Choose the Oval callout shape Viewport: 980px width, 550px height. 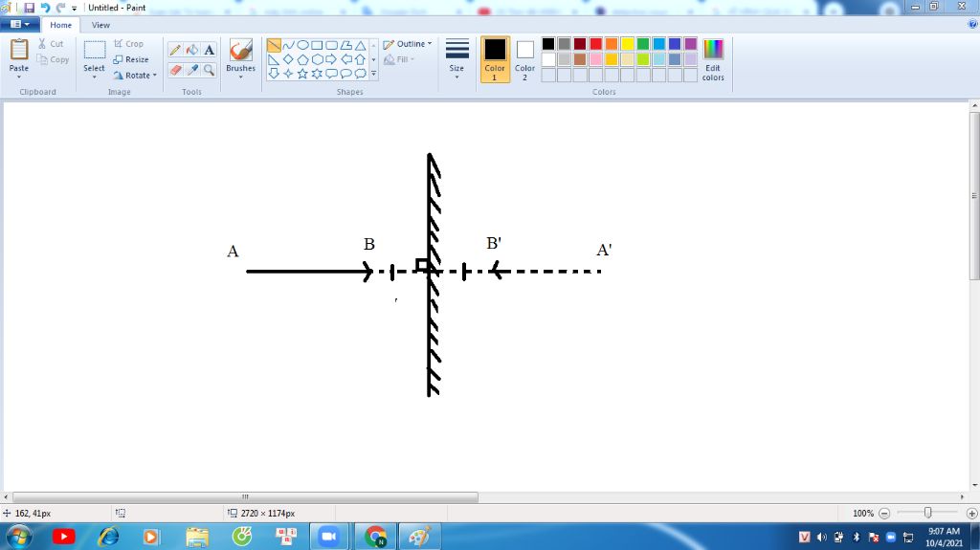pyautogui.click(x=345, y=74)
